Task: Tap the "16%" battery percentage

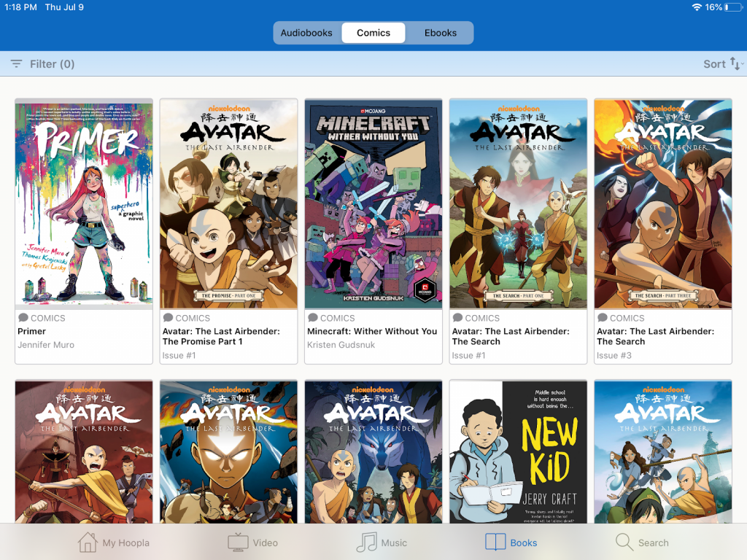Action: [x=713, y=7]
